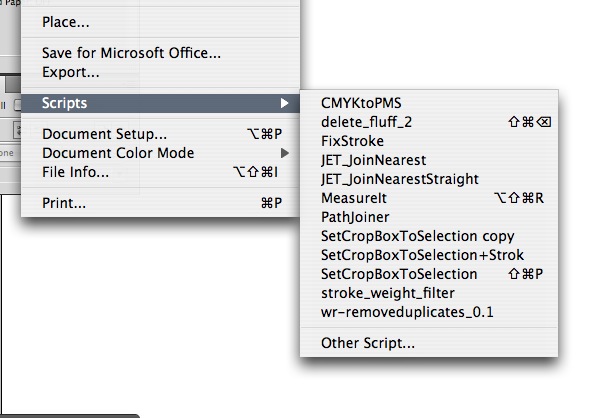Screen dimensions: 614x418
Task: Run the FixStroke script
Action: coord(429,141)
